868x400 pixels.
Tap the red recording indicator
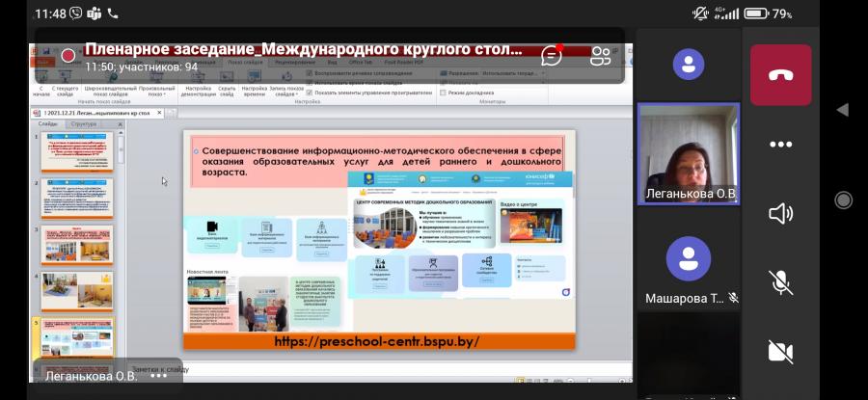(x=68, y=56)
